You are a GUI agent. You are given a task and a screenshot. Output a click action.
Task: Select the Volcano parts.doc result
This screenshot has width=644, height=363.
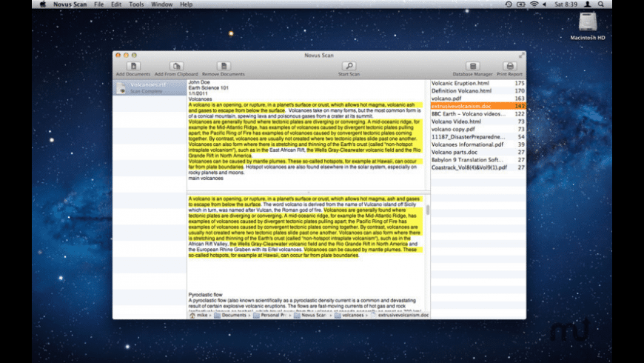[x=478, y=152]
